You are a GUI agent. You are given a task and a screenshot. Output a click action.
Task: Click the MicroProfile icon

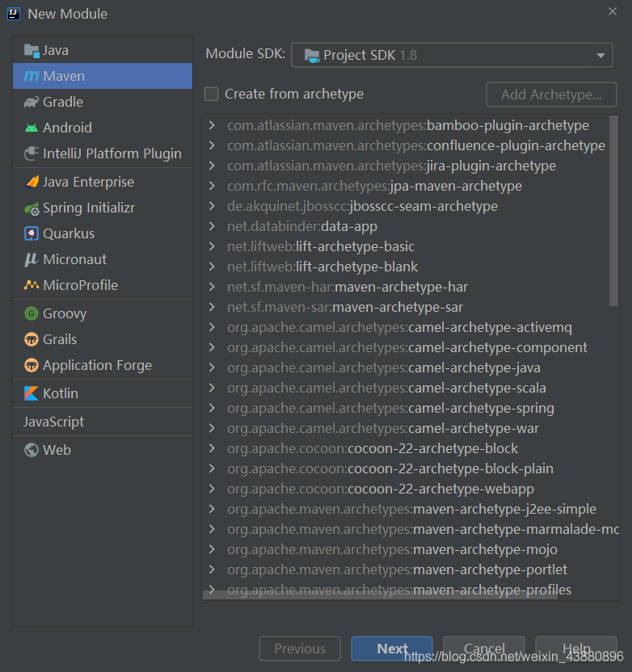[x=32, y=285]
